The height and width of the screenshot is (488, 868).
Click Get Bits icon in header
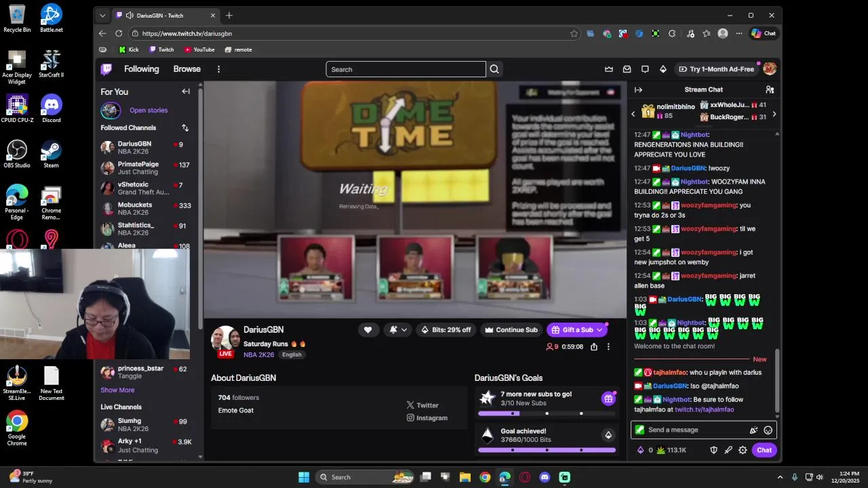pos(663,69)
